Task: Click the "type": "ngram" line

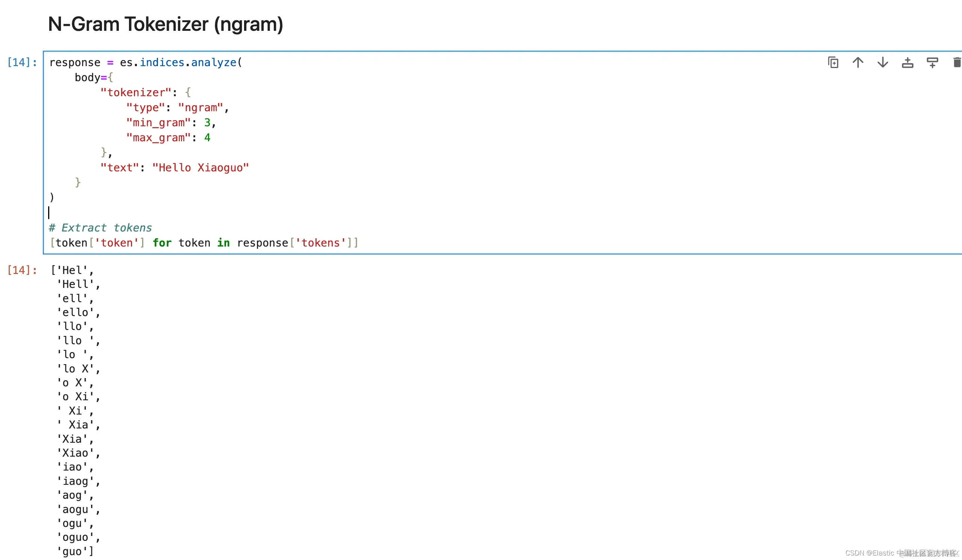Action: (x=177, y=107)
